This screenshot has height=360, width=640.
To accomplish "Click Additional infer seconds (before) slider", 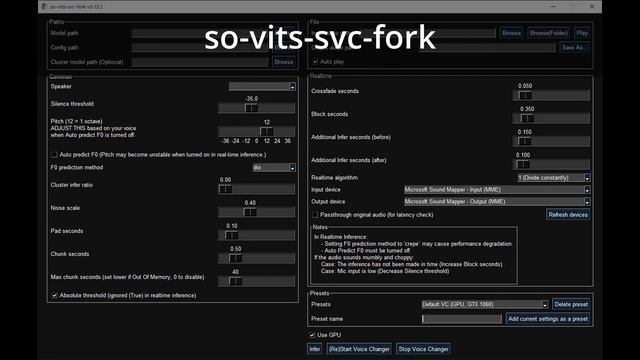I will pyautogui.click(x=551, y=141).
